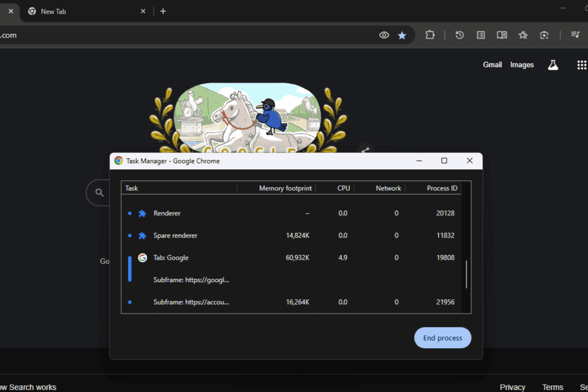
Task: Click Google favicon in Tab: Google row
Action: [142, 258]
